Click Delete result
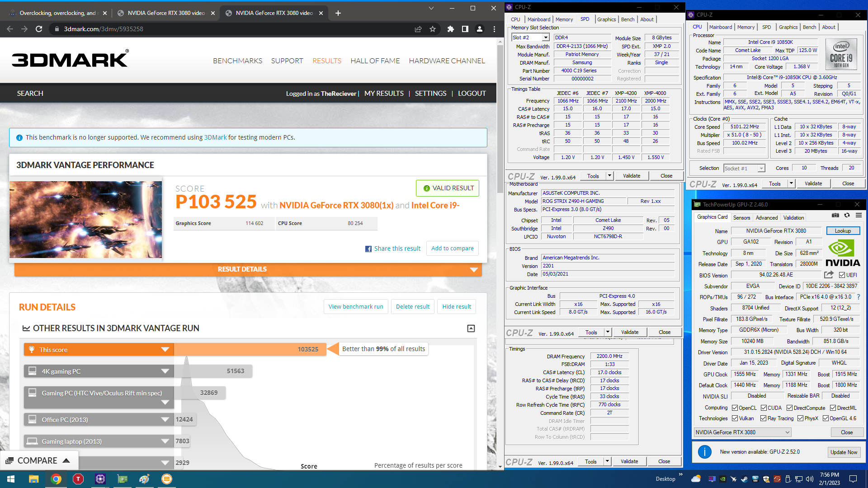Screen dimensions: 868x488 click(x=413, y=307)
